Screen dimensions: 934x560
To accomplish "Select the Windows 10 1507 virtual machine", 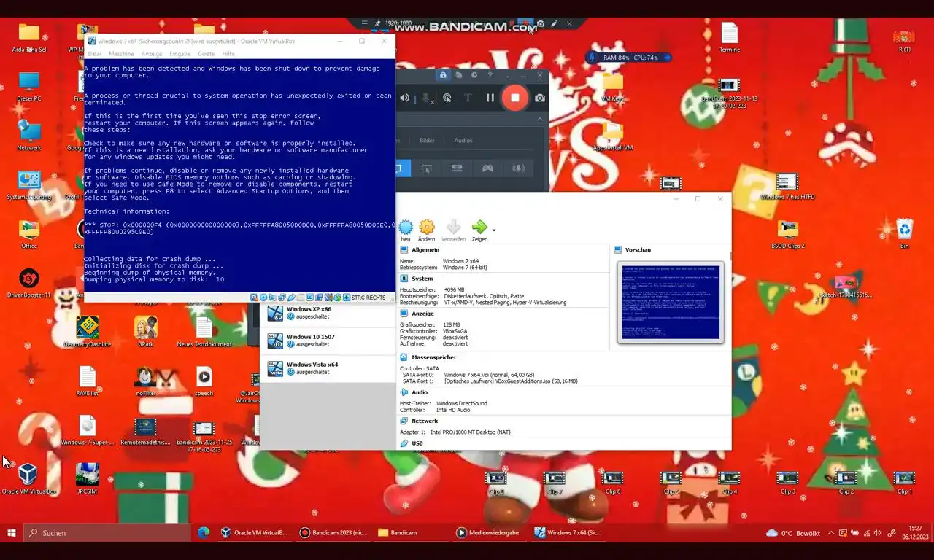I will [x=328, y=341].
